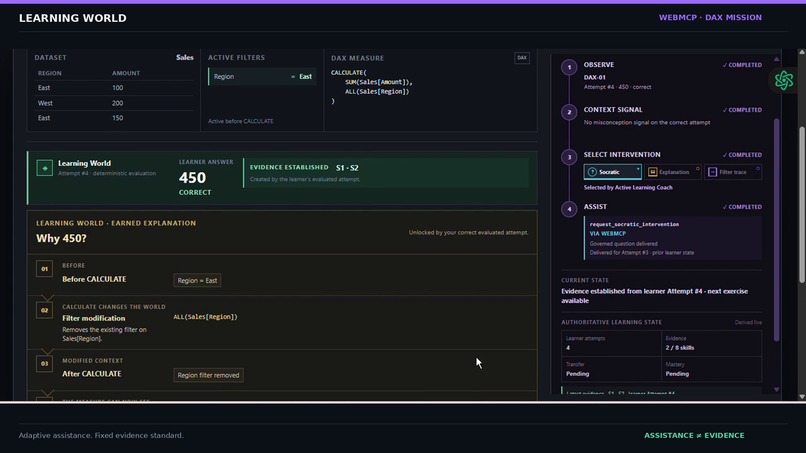
Task: Click step 1 circle beside Observe
Action: [x=569, y=67]
